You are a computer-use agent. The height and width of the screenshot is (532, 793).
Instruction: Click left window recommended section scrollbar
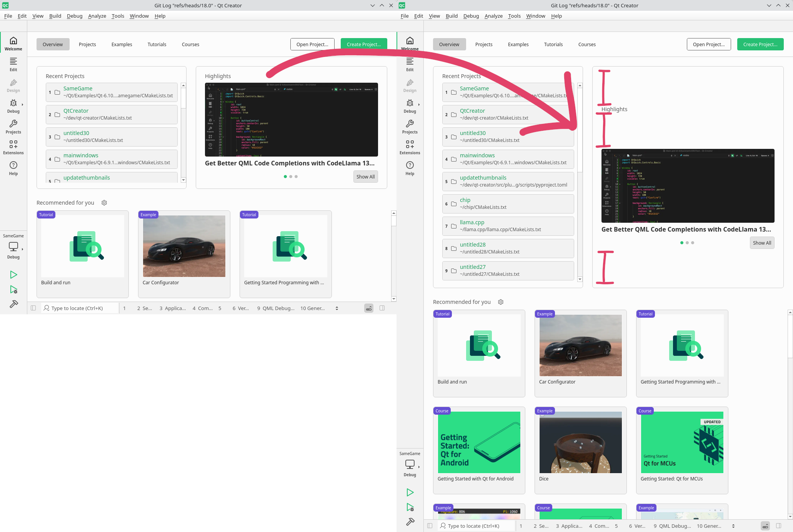394,220
